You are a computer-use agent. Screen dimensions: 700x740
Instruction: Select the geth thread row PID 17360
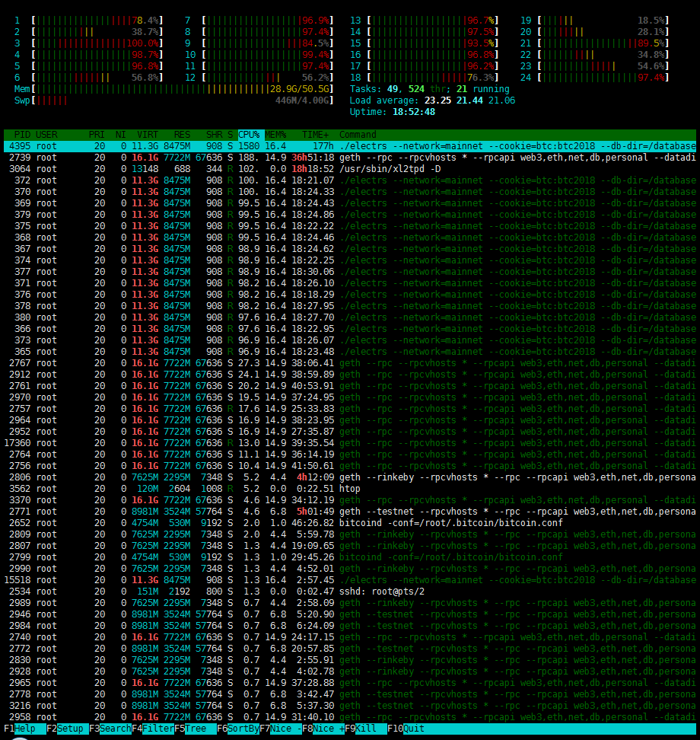349,443
